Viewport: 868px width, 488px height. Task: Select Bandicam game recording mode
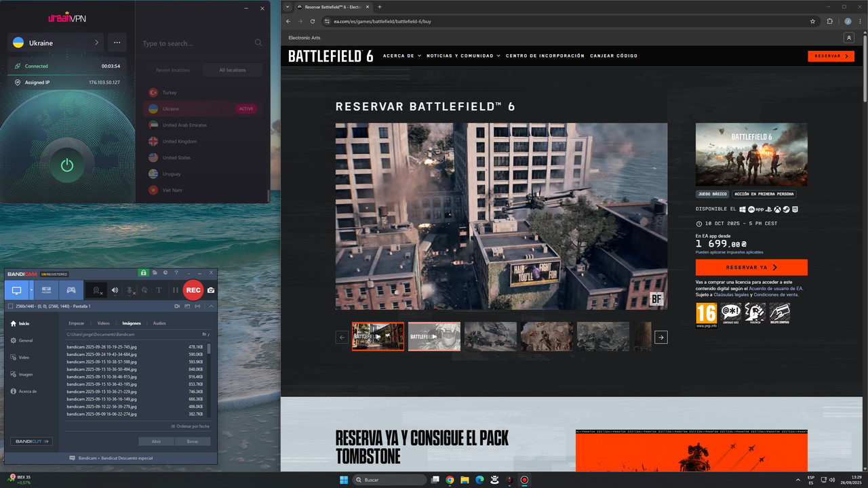(71, 290)
